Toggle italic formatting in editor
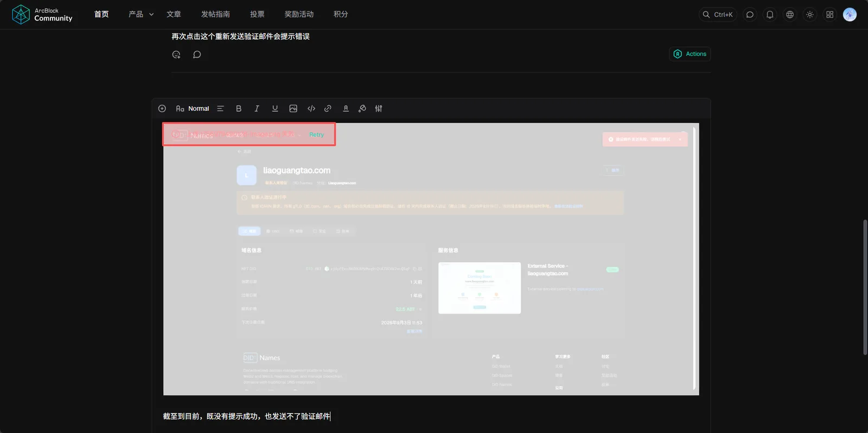 coord(257,109)
